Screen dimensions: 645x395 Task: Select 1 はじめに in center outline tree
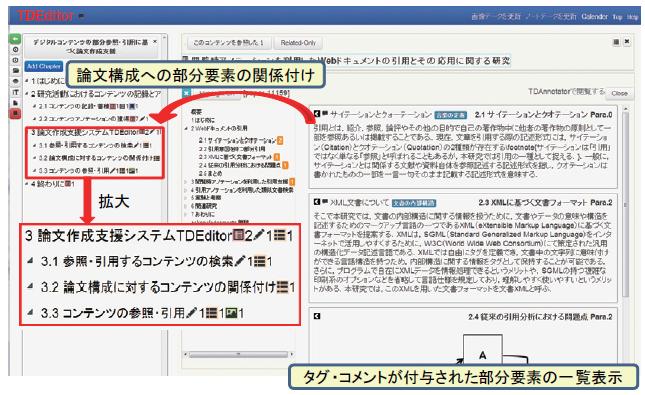point(202,120)
